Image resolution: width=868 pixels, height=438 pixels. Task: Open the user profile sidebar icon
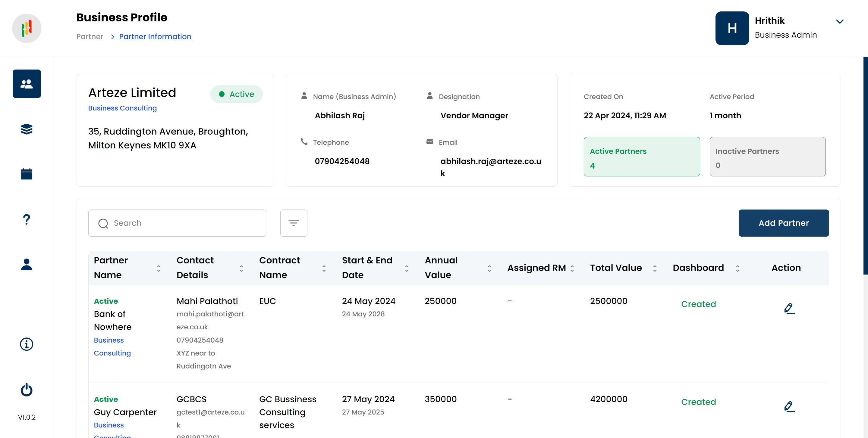tap(27, 264)
